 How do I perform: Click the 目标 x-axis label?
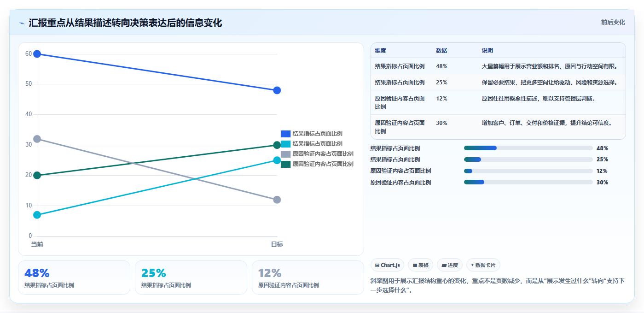click(x=277, y=244)
